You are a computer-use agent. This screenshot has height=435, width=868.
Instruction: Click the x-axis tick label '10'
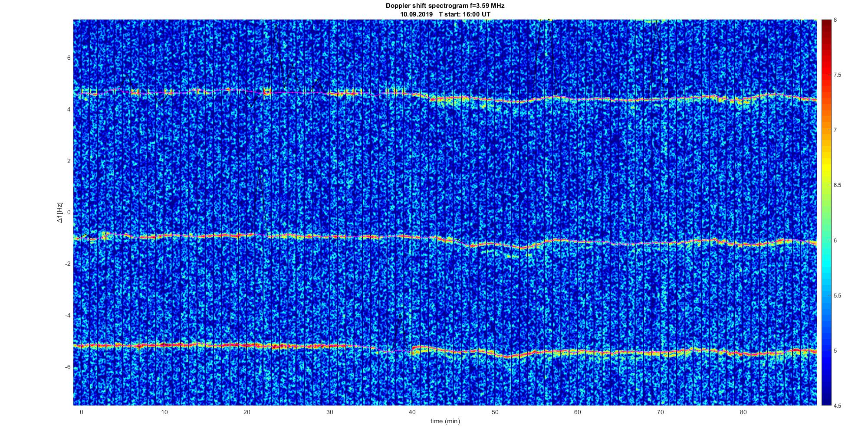pos(164,412)
